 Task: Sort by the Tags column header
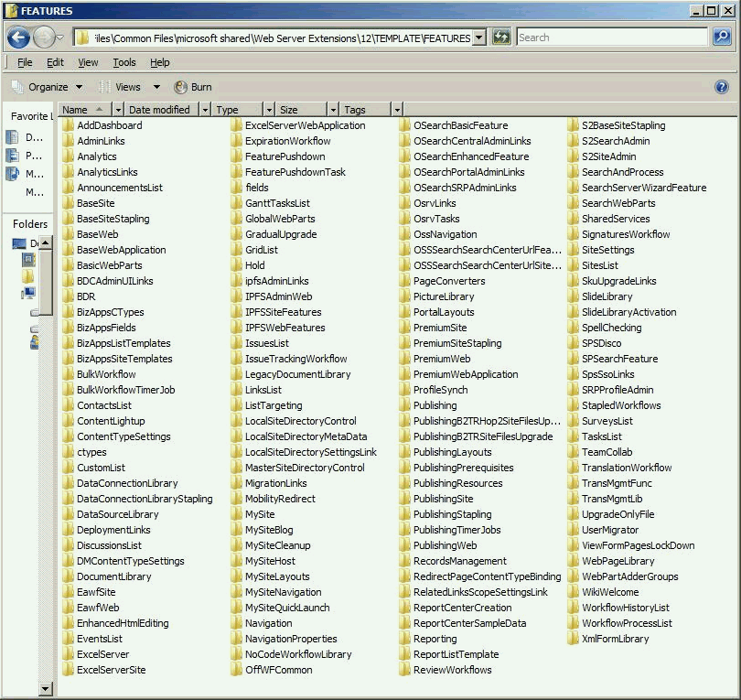click(x=366, y=110)
